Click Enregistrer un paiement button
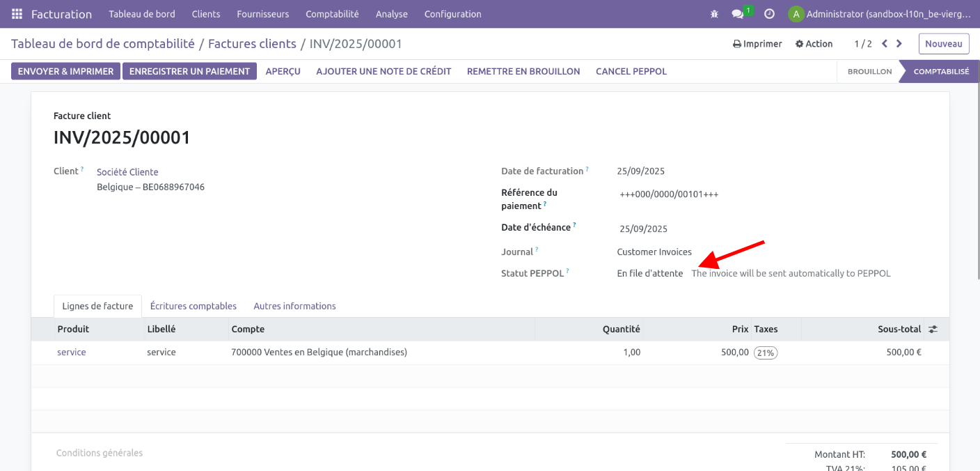 point(189,71)
